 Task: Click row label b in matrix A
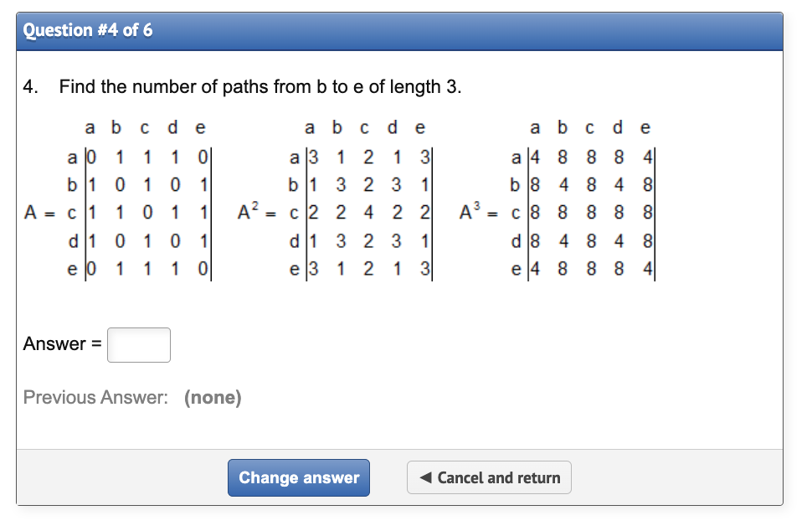tap(73, 183)
